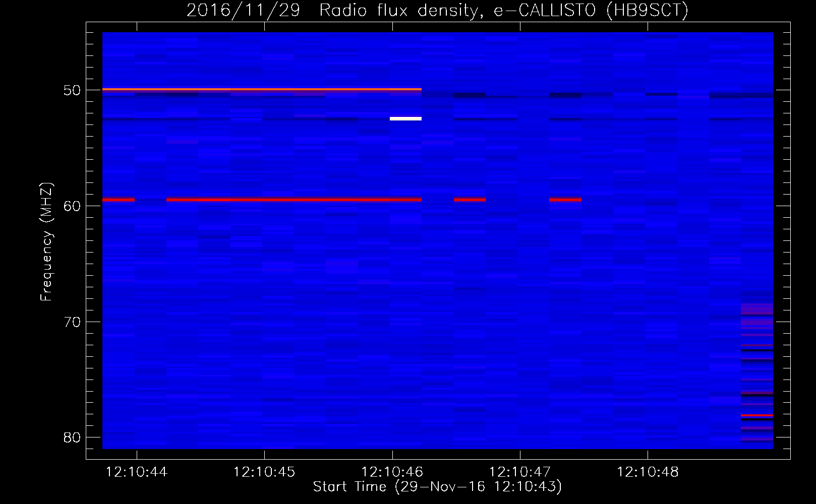Click the 60 frequency tick label

coord(72,206)
